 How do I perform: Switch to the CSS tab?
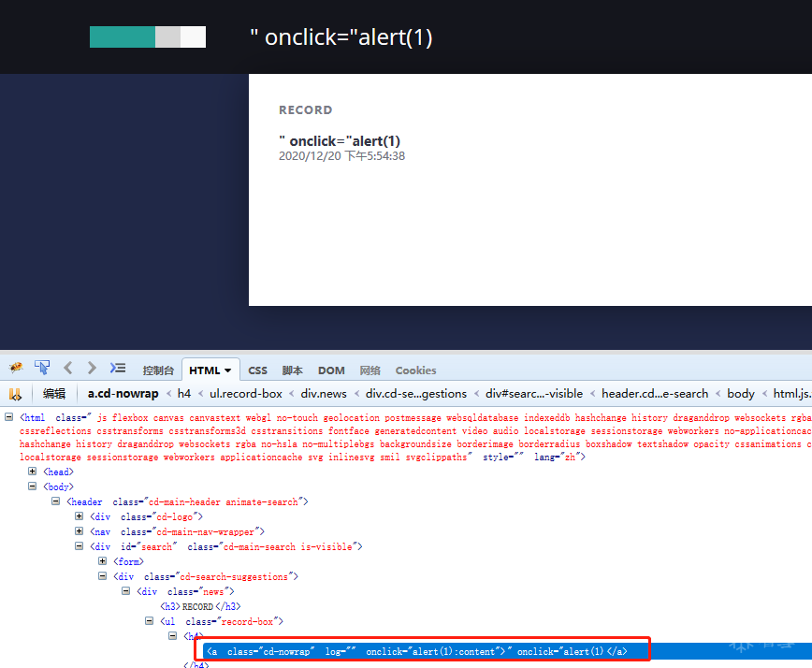[257, 370]
